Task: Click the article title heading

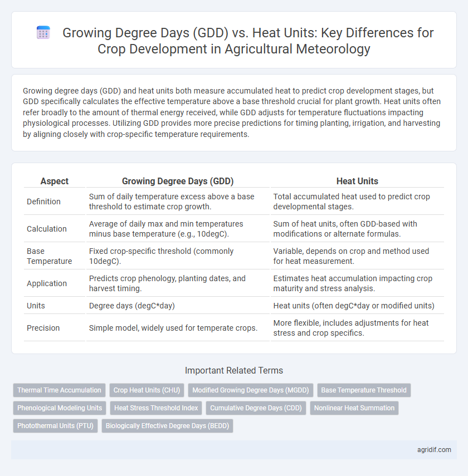Action: click(248, 41)
